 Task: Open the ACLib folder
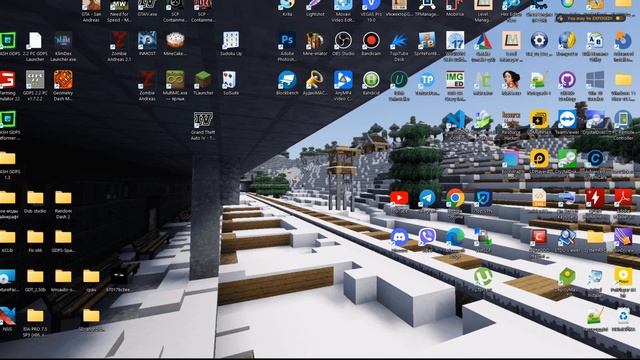(7, 237)
